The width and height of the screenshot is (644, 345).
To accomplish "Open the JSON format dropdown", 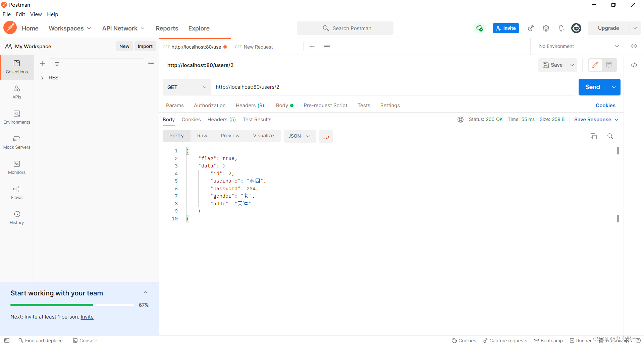I will 300,136.
